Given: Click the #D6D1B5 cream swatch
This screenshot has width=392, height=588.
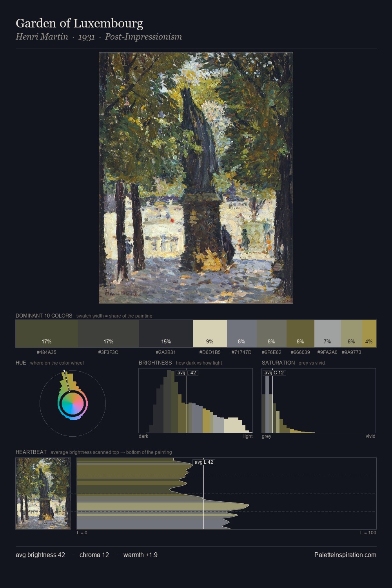Looking at the screenshot, I should click(x=210, y=334).
